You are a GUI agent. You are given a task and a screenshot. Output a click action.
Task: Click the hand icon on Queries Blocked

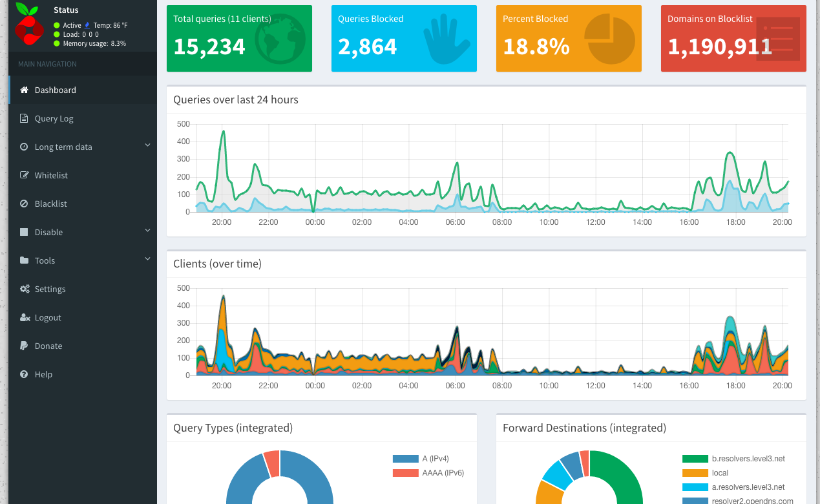point(447,39)
